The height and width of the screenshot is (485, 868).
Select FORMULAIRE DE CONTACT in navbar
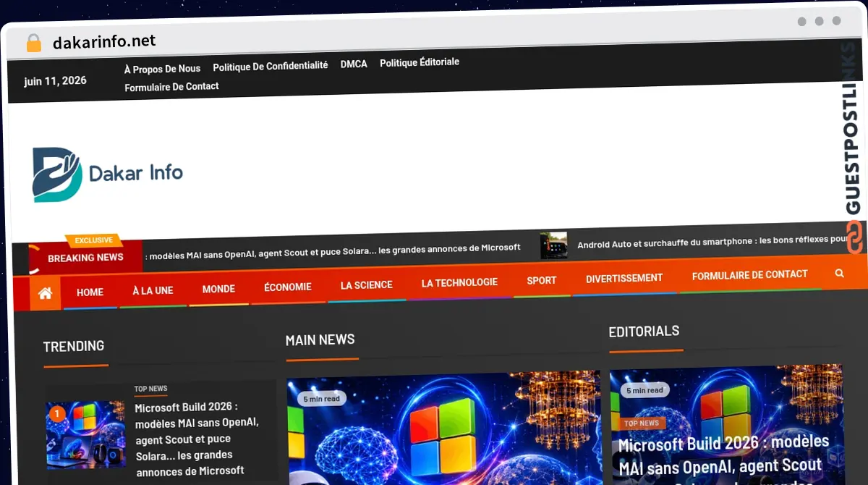pyautogui.click(x=749, y=275)
